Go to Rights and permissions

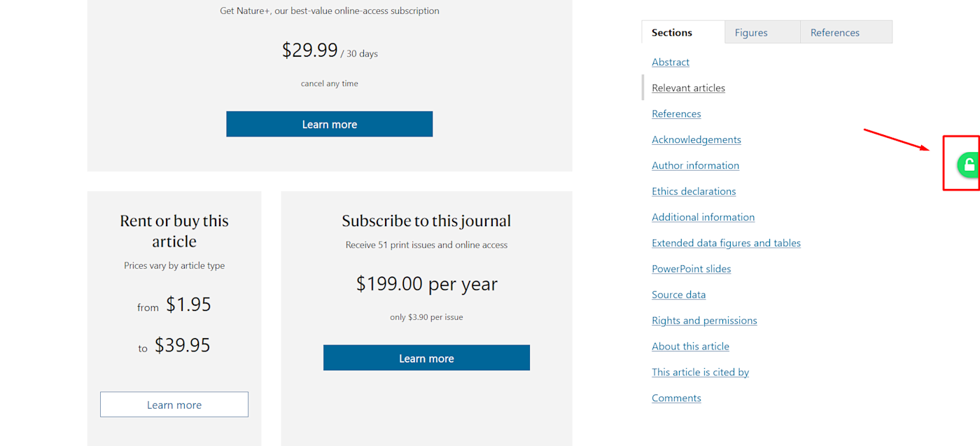[x=704, y=321]
